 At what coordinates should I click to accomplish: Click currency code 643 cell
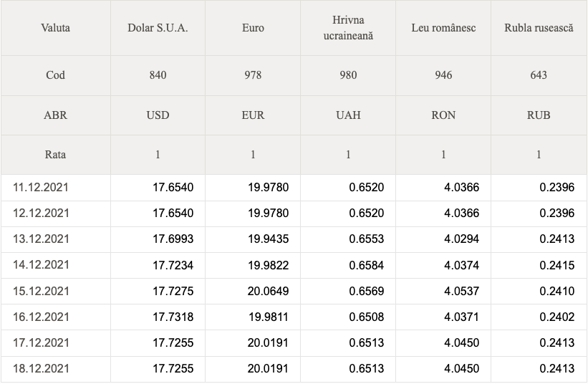(539, 75)
